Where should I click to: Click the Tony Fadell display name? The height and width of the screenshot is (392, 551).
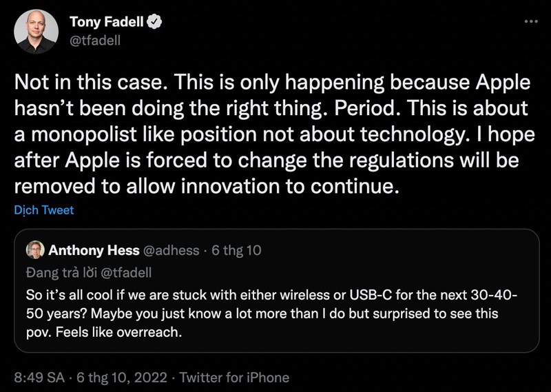[107, 22]
